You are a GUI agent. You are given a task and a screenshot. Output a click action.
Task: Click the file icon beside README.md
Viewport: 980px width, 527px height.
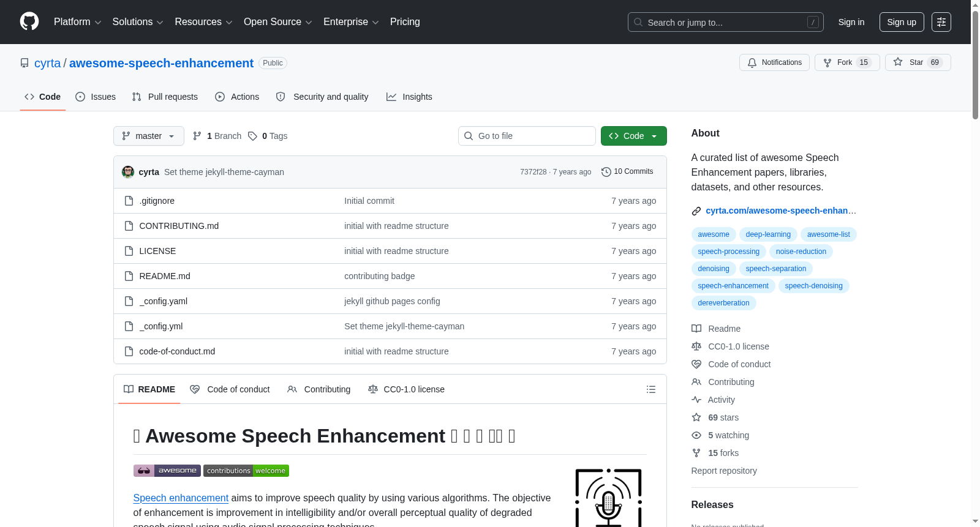coord(129,276)
